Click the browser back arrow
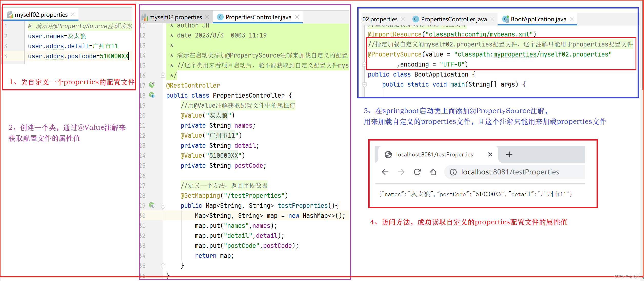The height and width of the screenshot is (281, 644). coord(385,172)
